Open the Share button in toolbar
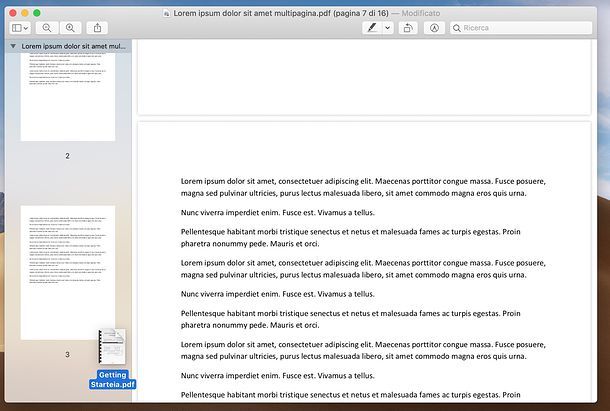This screenshot has width=610, height=411. [97, 28]
